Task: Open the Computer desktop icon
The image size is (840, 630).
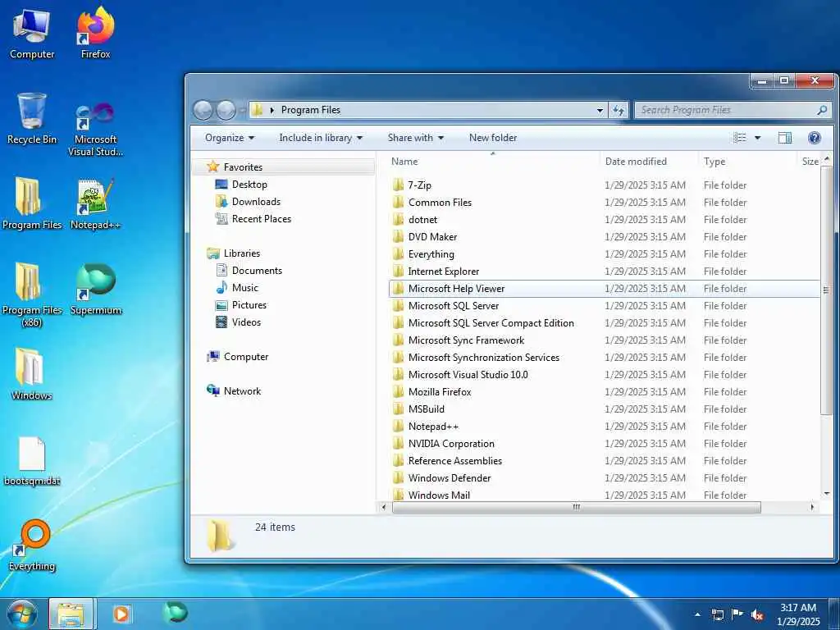Action: (32, 34)
